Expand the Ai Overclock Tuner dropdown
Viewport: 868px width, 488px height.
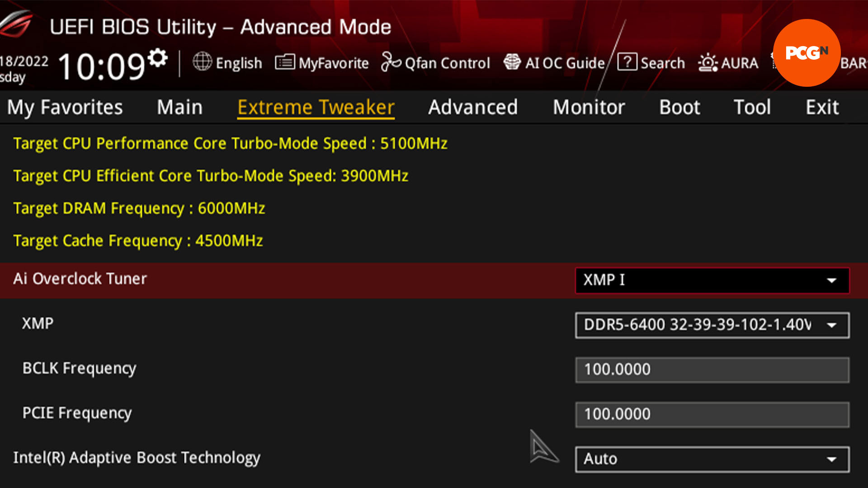click(832, 279)
